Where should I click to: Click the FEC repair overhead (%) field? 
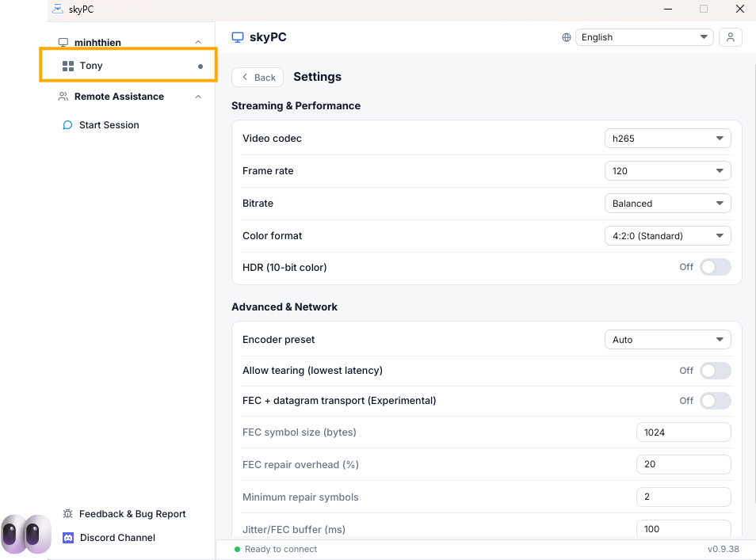coord(684,464)
